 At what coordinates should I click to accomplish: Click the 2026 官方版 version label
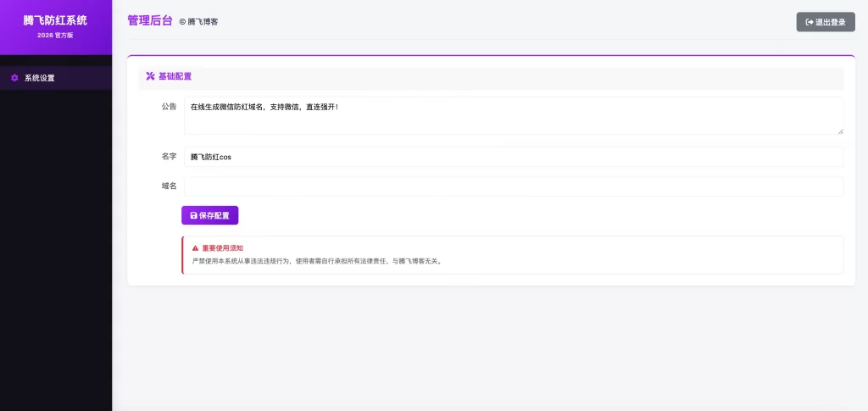pos(55,35)
